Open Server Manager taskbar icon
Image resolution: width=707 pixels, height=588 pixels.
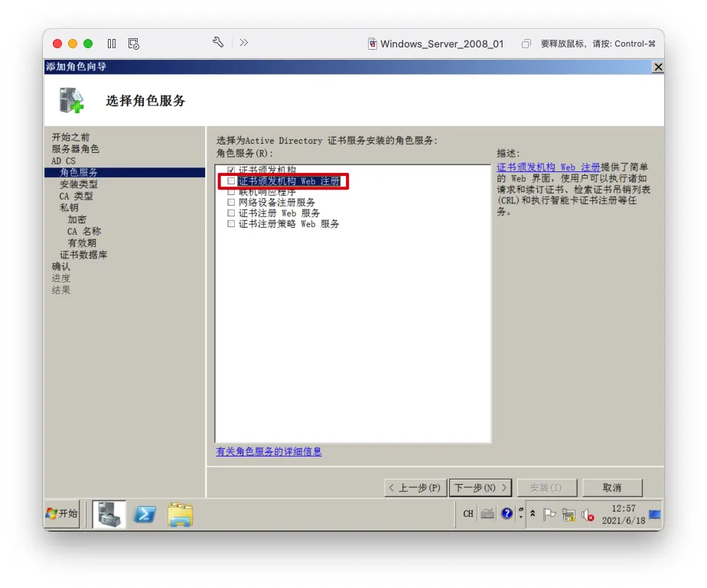[x=109, y=514]
